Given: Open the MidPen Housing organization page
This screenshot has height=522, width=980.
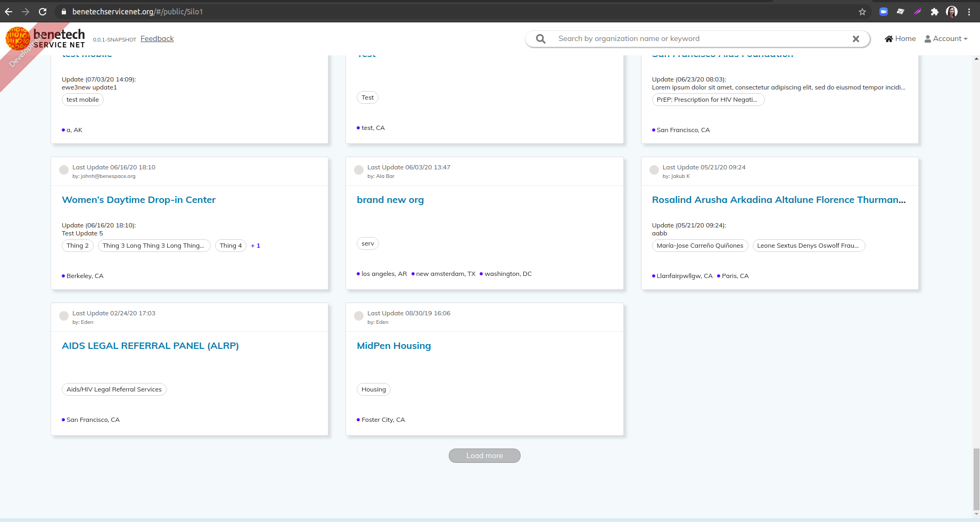Looking at the screenshot, I should pos(393,346).
